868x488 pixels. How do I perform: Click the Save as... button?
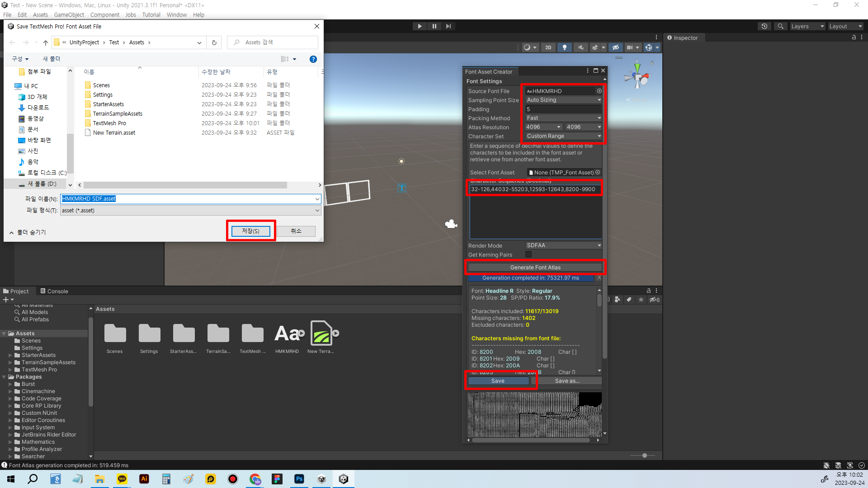pos(567,381)
